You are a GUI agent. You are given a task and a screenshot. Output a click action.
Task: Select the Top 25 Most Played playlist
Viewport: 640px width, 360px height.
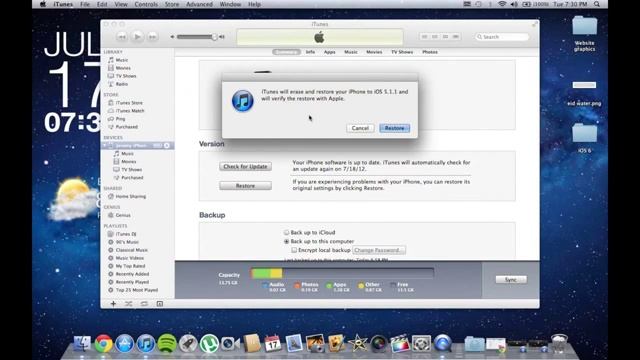(x=137, y=290)
